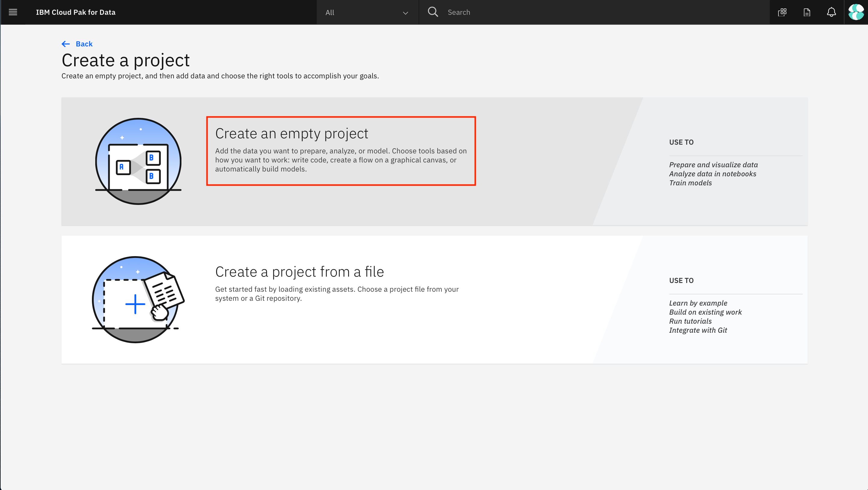Screen dimensions: 868x490
Task: Open the user avatar profile menu
Action: (856, 12)
